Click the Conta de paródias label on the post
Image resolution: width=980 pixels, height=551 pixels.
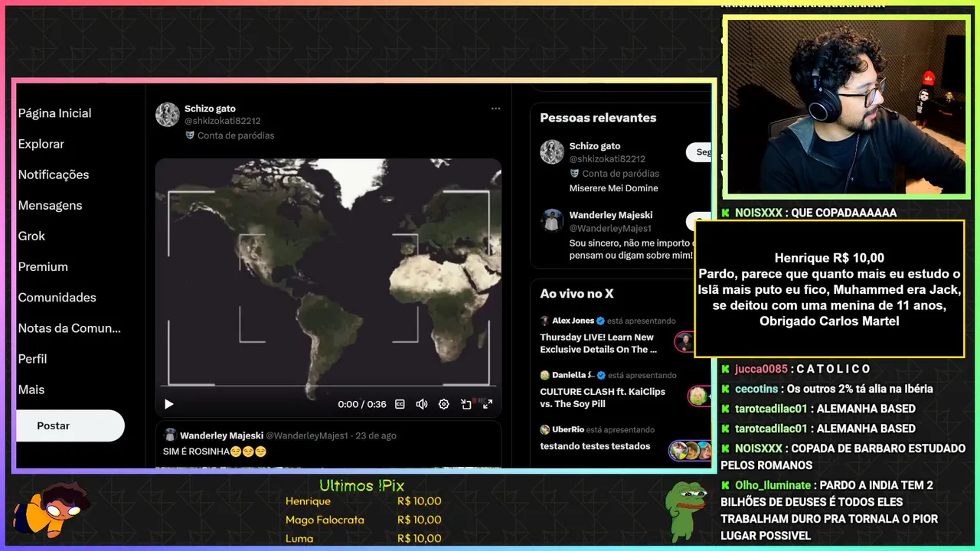click(230, 135)
